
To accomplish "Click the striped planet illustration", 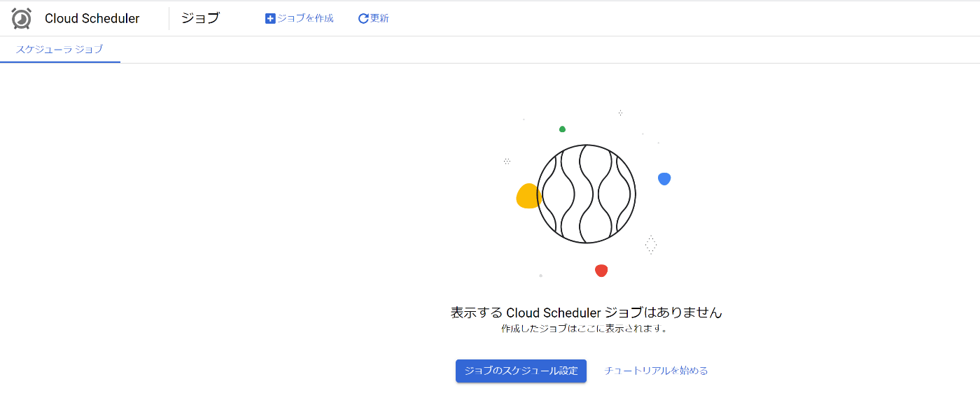I will pyautogui.click(x=586, y=194).
